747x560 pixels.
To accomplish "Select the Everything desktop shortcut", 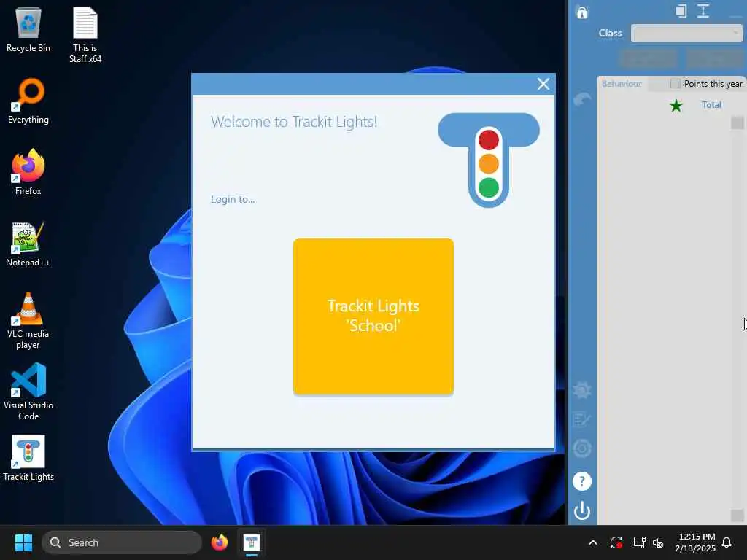I will coord(28,101).
